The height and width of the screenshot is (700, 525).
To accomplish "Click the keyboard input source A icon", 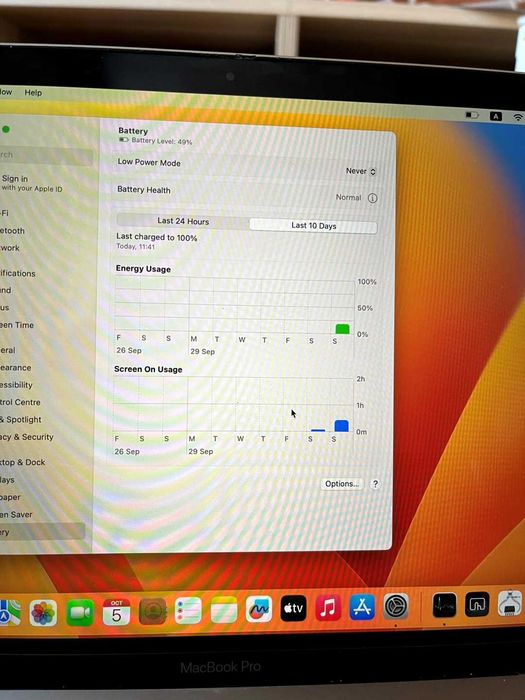I will 496,117.
